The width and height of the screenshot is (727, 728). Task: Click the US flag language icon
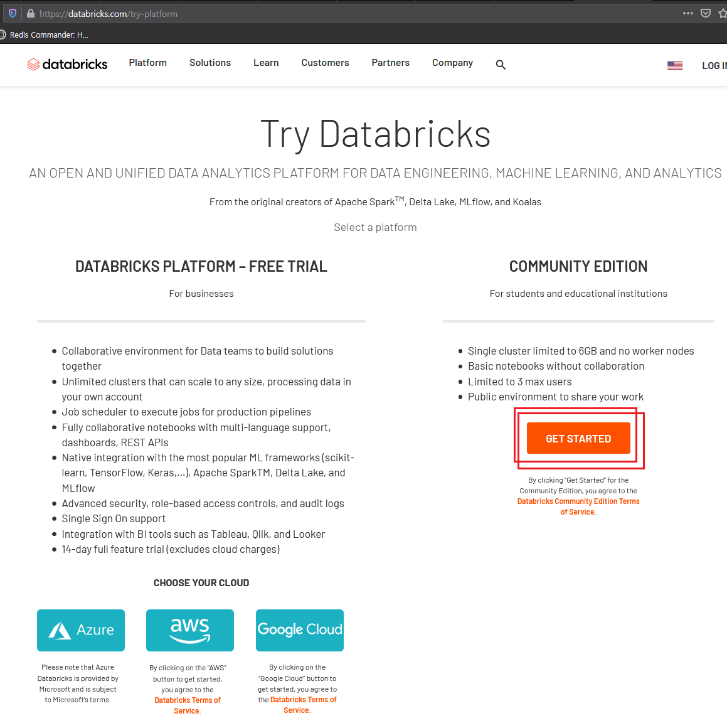click(674, 65)
